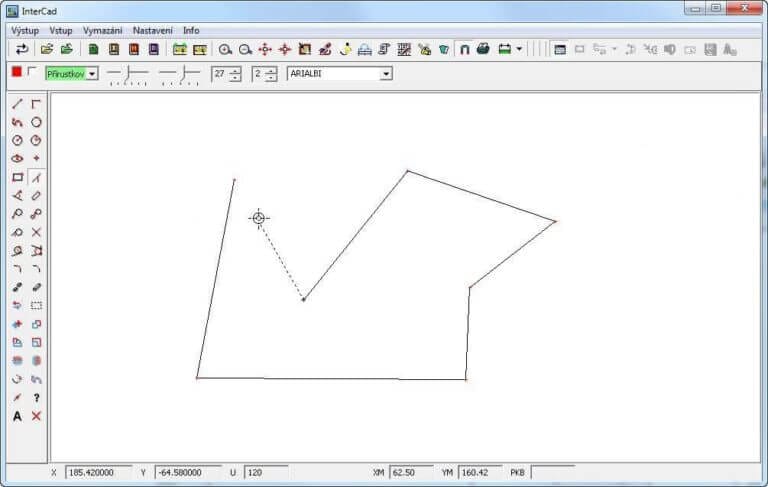Click the zoom in magnifier icon

[225, 49]
